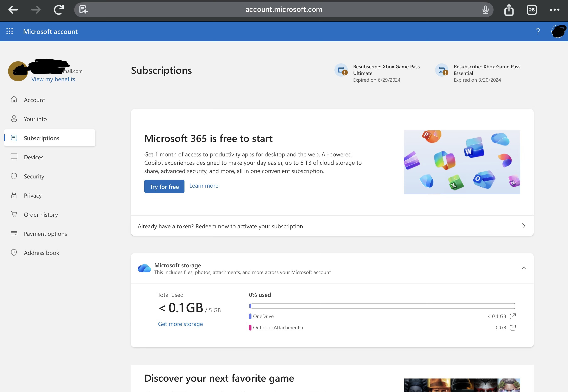The width and height of the screenshot is (568, 392).
Task: Follow the Learn more link
Action: pyautogui.click(x=204, y=186)
